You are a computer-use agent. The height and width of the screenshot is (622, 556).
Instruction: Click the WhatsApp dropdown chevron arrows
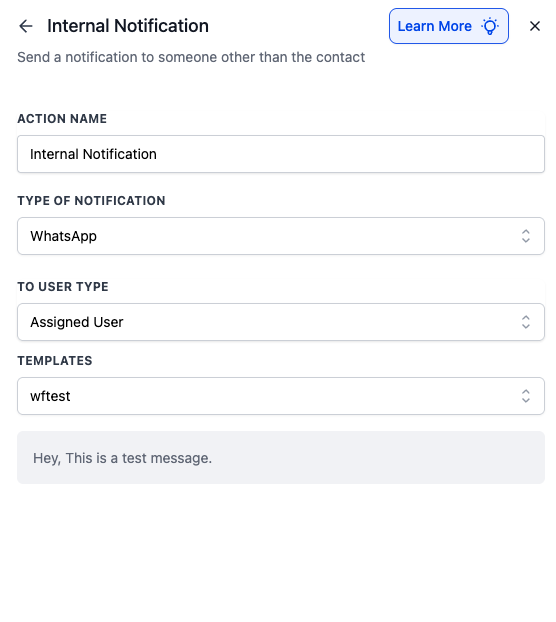click(x=526, y=236)
